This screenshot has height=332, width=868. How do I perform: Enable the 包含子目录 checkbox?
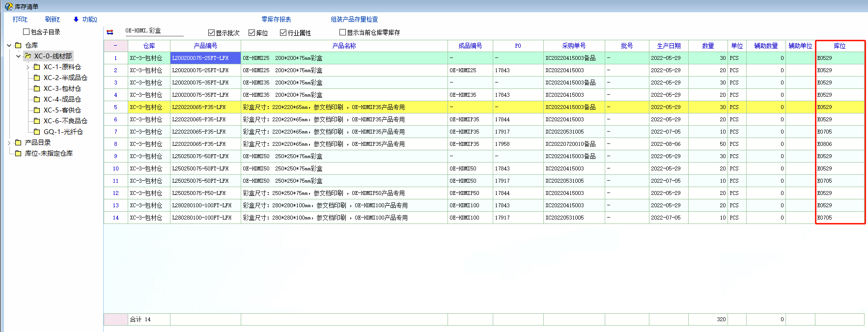pyautogui.click(x=27, y=32)
